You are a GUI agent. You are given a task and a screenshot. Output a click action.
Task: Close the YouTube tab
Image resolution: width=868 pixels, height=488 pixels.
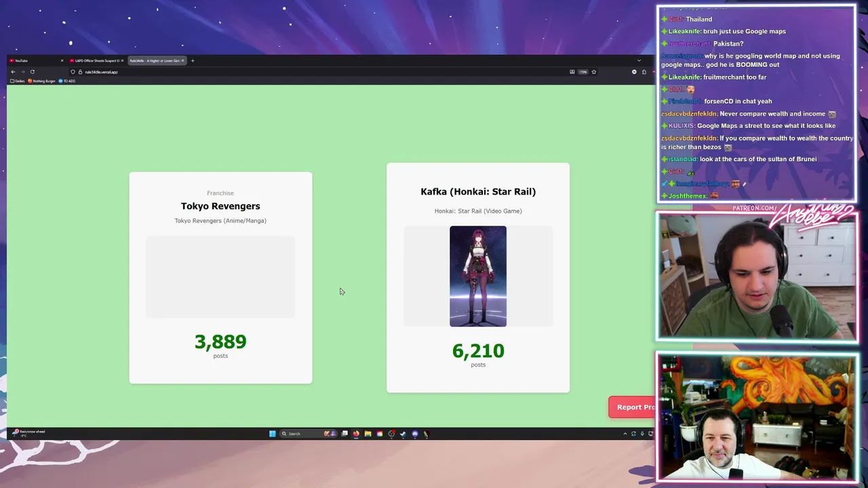[62, 61]
